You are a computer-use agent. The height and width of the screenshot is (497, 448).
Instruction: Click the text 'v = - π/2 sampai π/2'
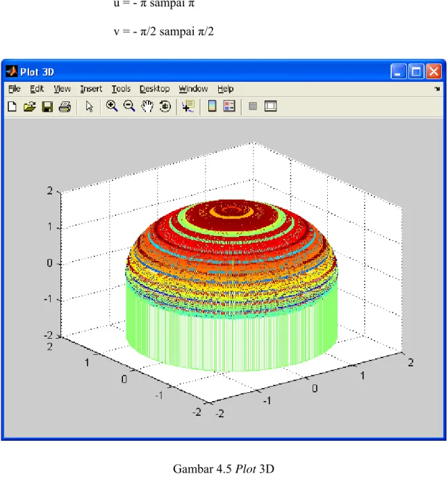[x=164, y=31]
